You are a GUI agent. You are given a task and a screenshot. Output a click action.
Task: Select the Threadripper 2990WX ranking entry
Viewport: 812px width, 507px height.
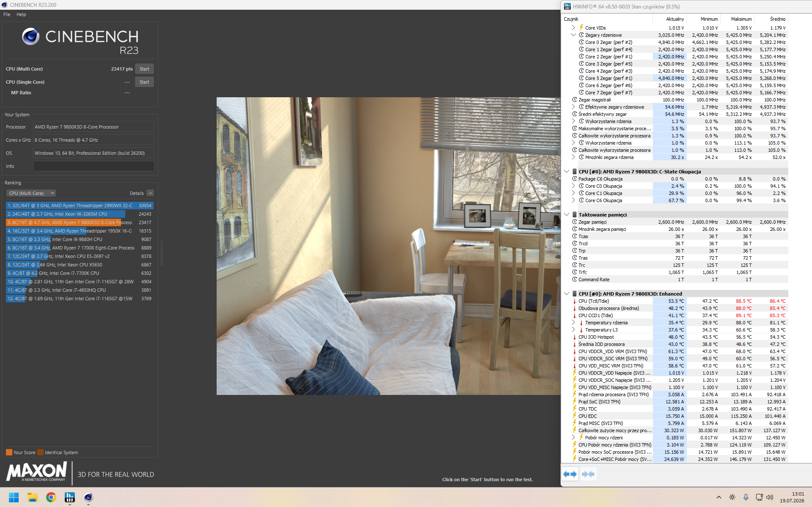point(80,206)
